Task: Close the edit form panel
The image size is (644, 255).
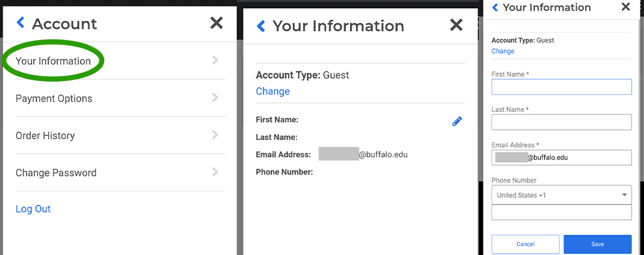Action: pos(626,7)
